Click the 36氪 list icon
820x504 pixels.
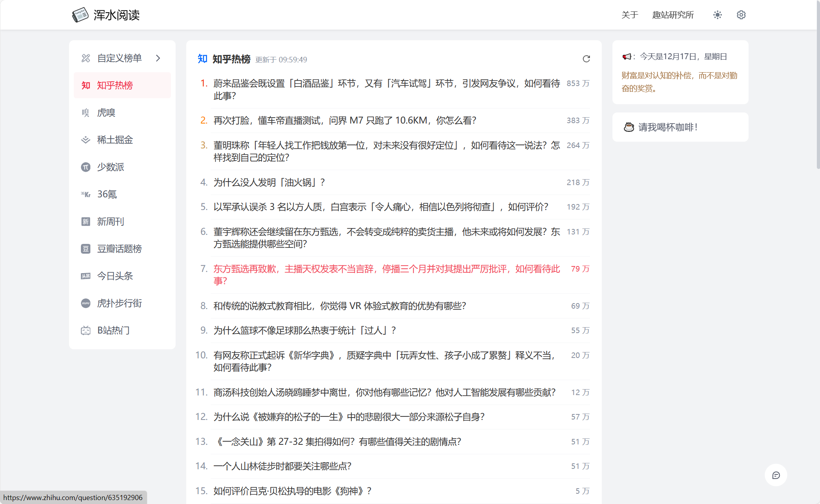coord(86,195)
